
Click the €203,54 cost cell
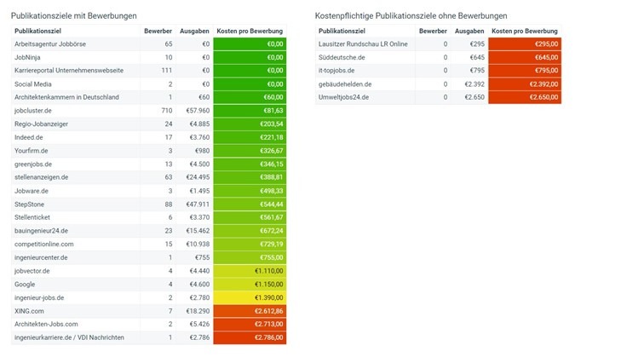[250, 124]
